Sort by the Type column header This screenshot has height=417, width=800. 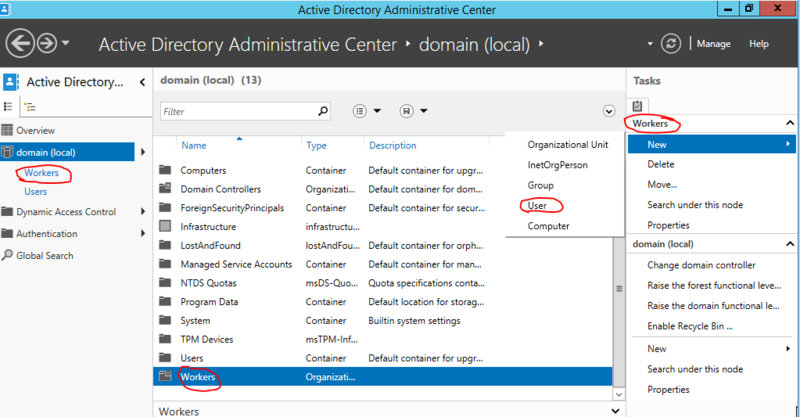[x=316, y=145]
